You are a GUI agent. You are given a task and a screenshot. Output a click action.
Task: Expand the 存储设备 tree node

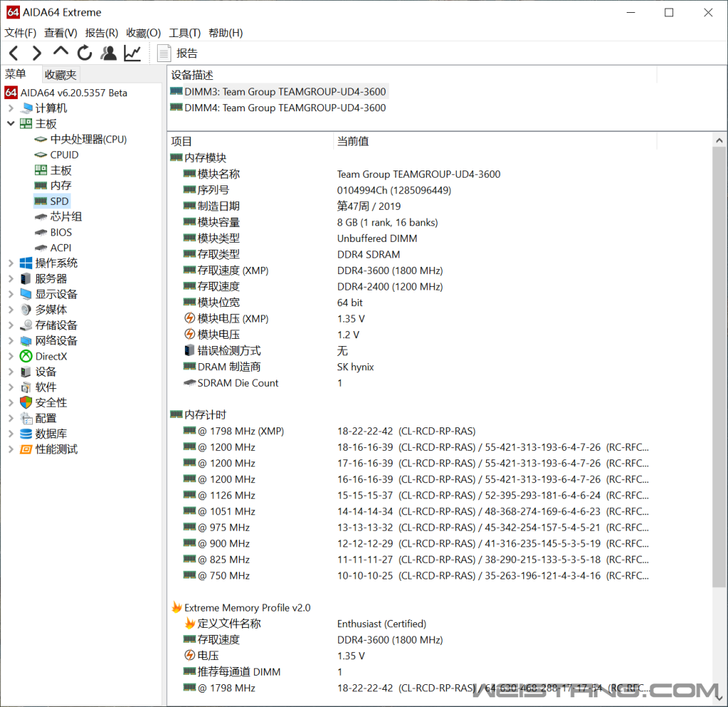[11, 325]
